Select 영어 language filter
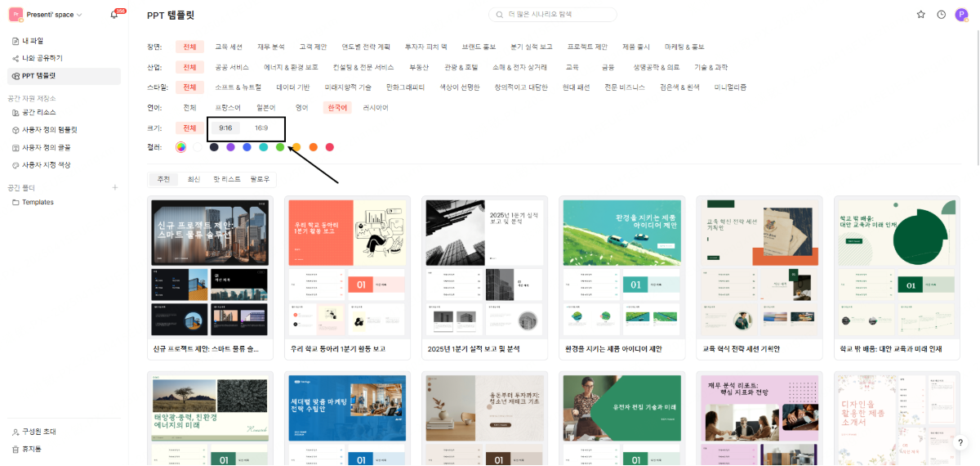This screenshot has width=980, height=466. coord(302,108)
